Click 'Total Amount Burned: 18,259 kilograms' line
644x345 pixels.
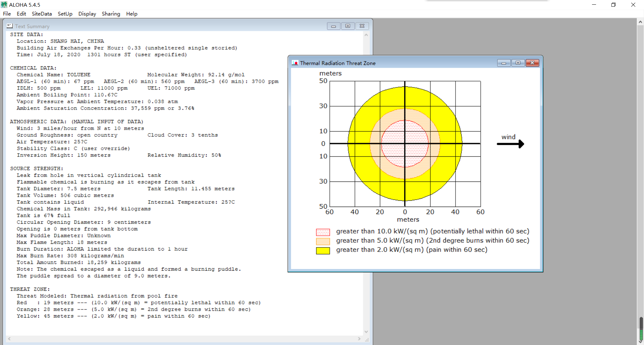tap(79, 262)
